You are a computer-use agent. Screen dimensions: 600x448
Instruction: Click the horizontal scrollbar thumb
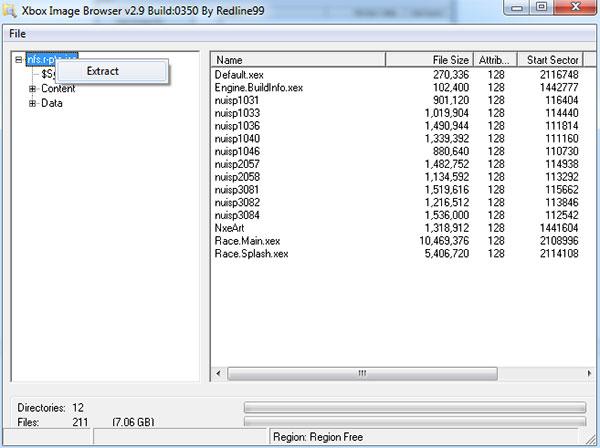pos(362,373)
